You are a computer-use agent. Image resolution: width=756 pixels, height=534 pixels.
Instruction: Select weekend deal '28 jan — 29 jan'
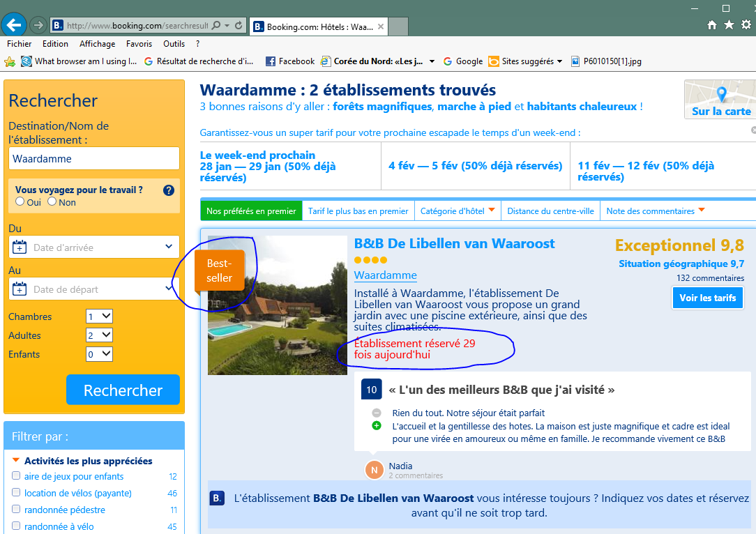268,167
